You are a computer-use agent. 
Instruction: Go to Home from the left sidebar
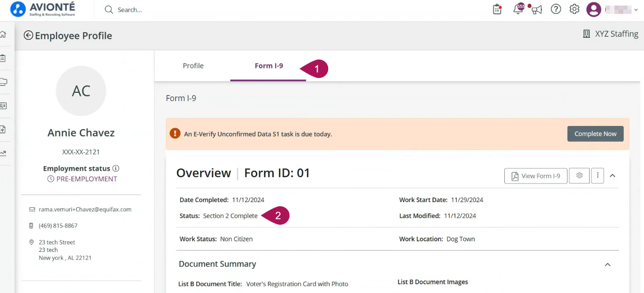[x=3, y=35]
